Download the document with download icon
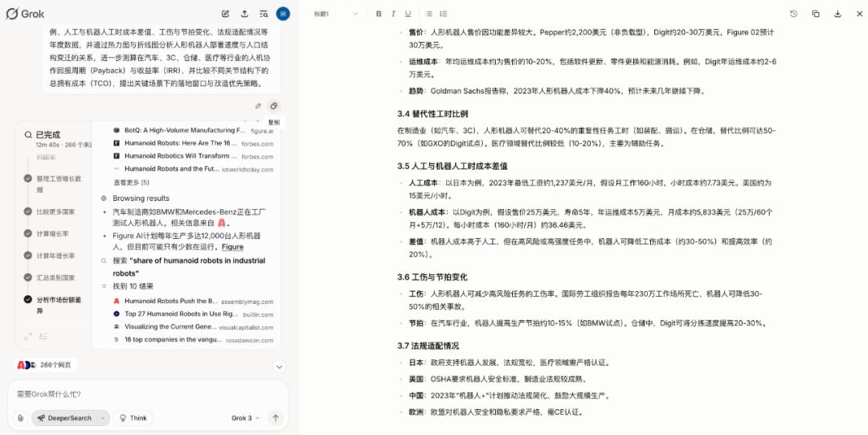This screenshot has height=435, width=868. pos(837,14)
